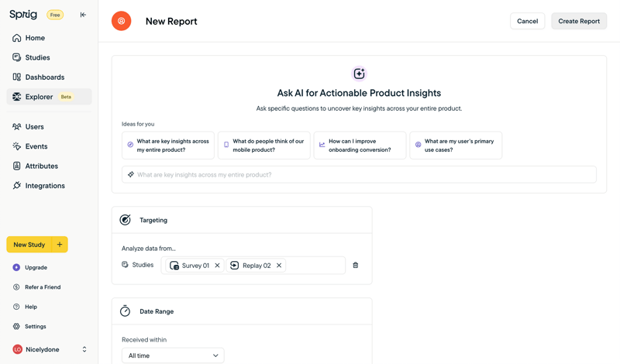Click the Refer a Friend dollar icon
The width and height of the screenshot is (620, 364).
pyautogui.click(x=16, y=287)
